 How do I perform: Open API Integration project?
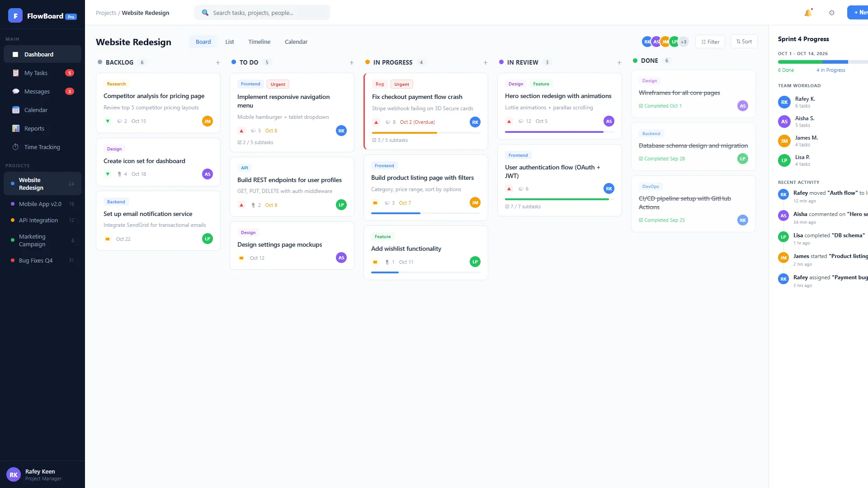coord(42,220)
